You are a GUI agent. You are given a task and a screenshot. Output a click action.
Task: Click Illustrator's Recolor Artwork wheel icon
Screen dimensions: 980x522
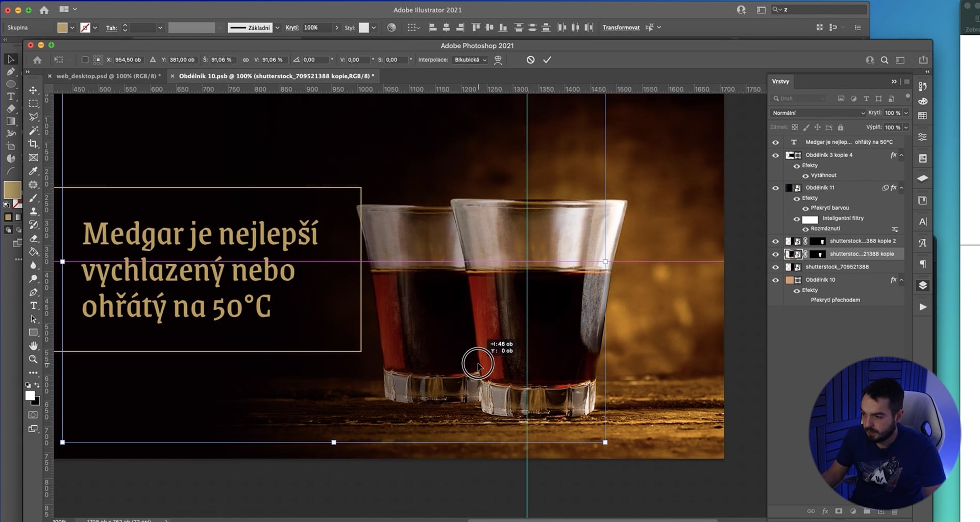[x=391, y=28]
